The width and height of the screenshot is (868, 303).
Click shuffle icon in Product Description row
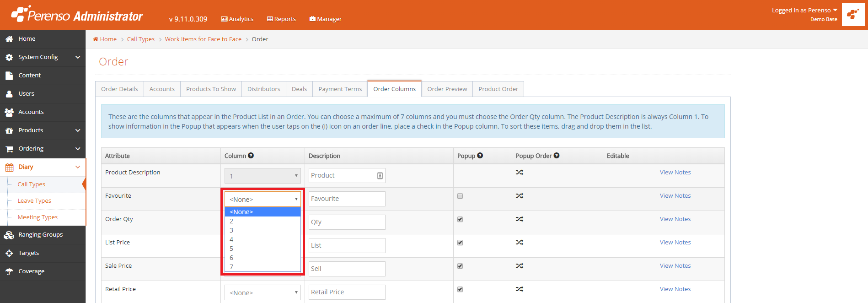pyautogui.click(x=520, y=173)
